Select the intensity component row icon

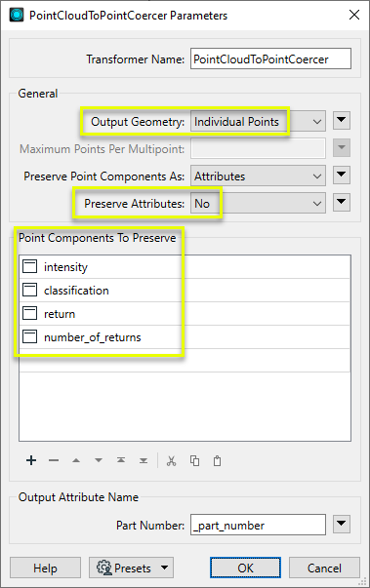29,266
